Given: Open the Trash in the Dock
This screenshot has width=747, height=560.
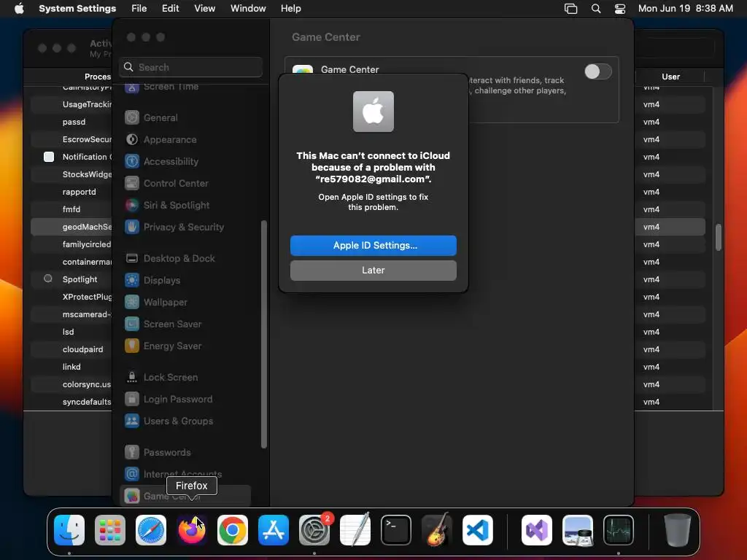Looking at the screenshot, I should tap(678, 530).
